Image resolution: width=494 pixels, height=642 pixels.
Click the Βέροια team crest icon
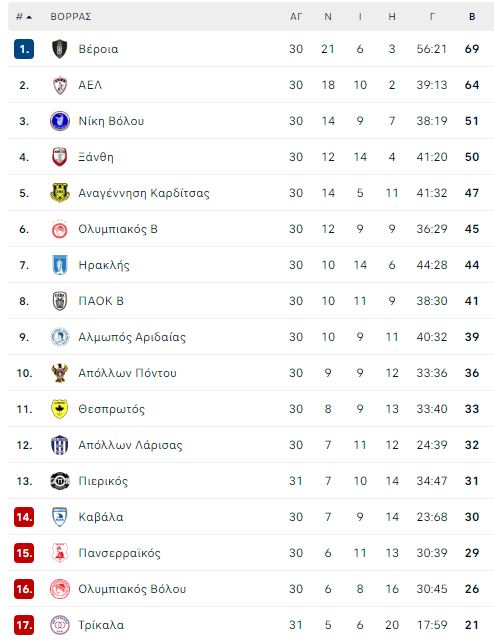pos(60,49)
